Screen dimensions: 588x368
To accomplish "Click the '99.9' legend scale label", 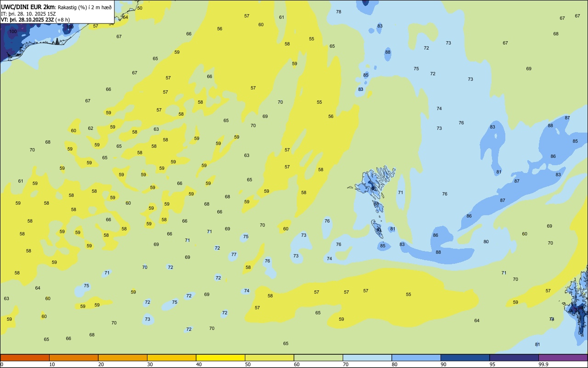I will (543, 364).
